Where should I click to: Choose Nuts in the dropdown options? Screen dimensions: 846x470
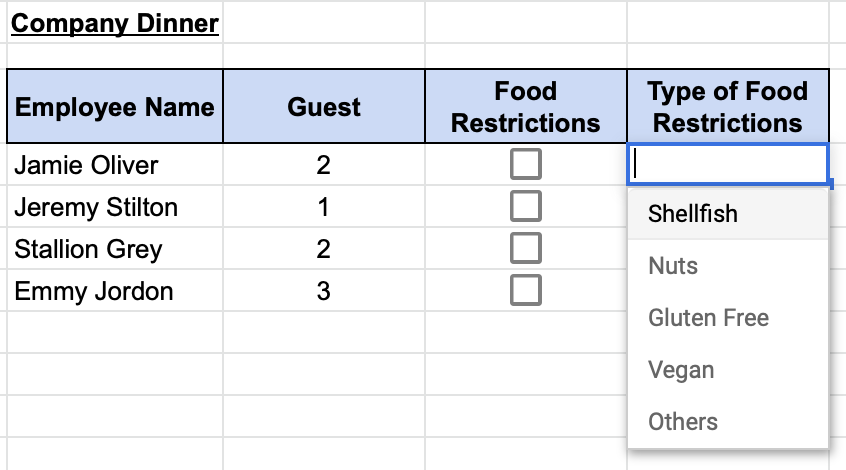click(673, 266)
